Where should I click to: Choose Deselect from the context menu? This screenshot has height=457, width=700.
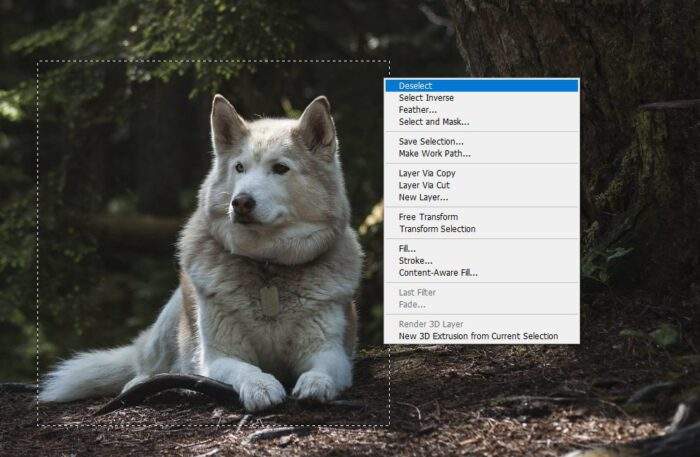[482, 86]
